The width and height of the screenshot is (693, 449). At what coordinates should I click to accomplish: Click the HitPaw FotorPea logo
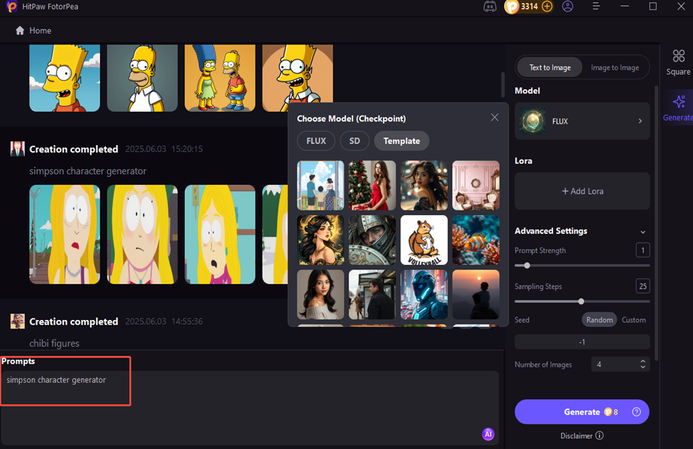pyautogui.click(x=12, y=7)
